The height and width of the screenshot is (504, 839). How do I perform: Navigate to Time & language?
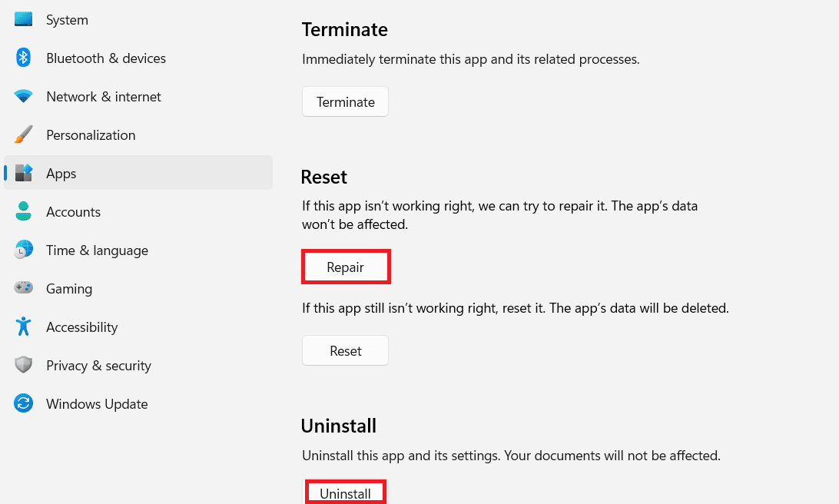98,250
